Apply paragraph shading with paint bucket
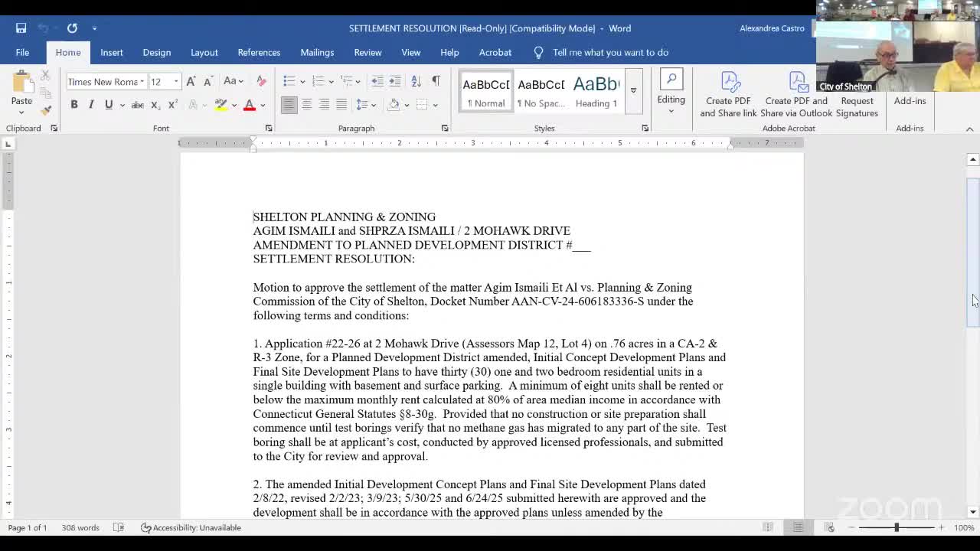 (x=394, y=105)
